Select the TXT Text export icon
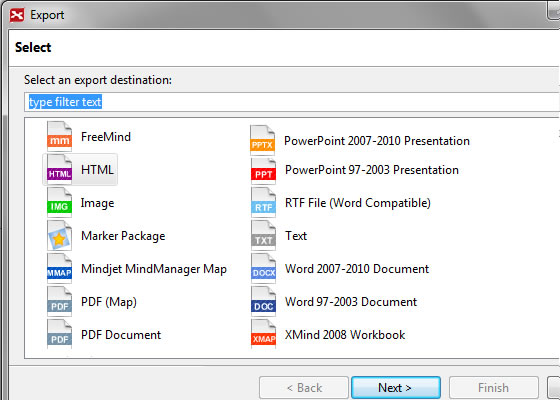 pyautogui.click(x=263, y=236)
